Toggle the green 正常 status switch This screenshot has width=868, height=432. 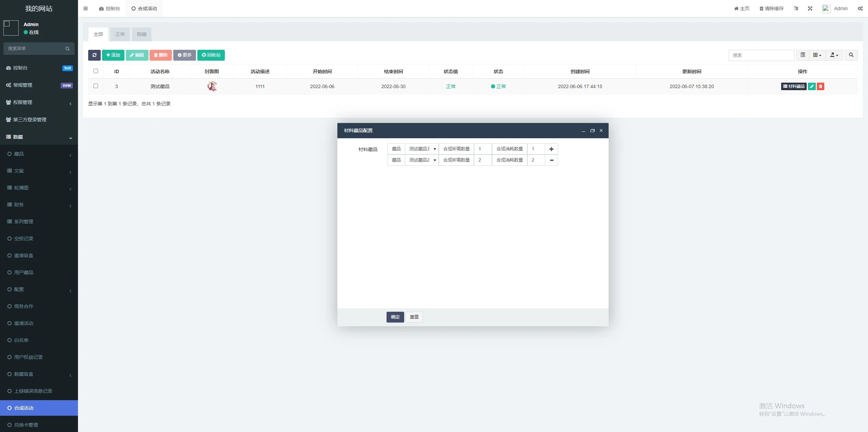498,86
